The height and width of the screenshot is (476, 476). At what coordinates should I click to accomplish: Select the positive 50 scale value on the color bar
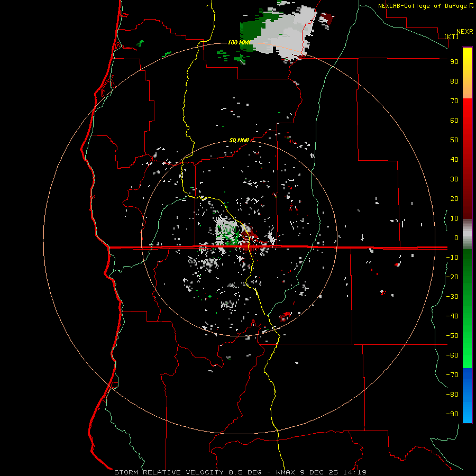454,140
